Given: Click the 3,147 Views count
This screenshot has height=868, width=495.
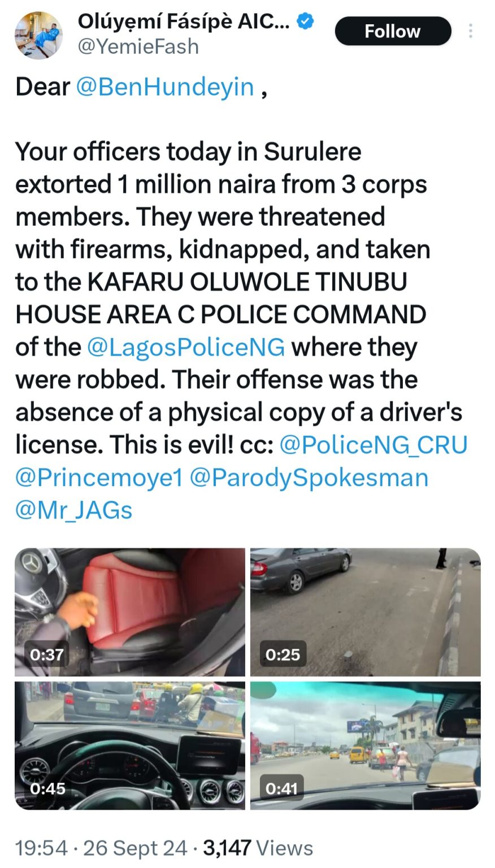Looking at the screenshot, I should (258, 848).
